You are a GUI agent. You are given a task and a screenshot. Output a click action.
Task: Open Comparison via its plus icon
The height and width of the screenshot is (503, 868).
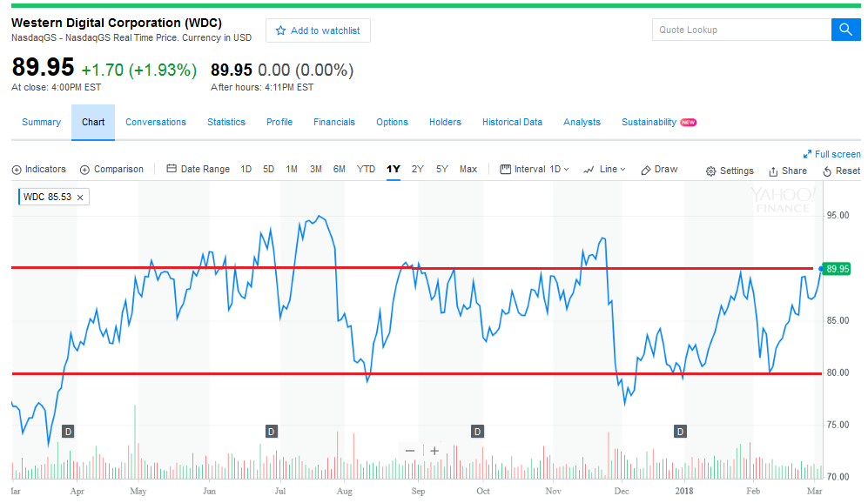[84, 170]
